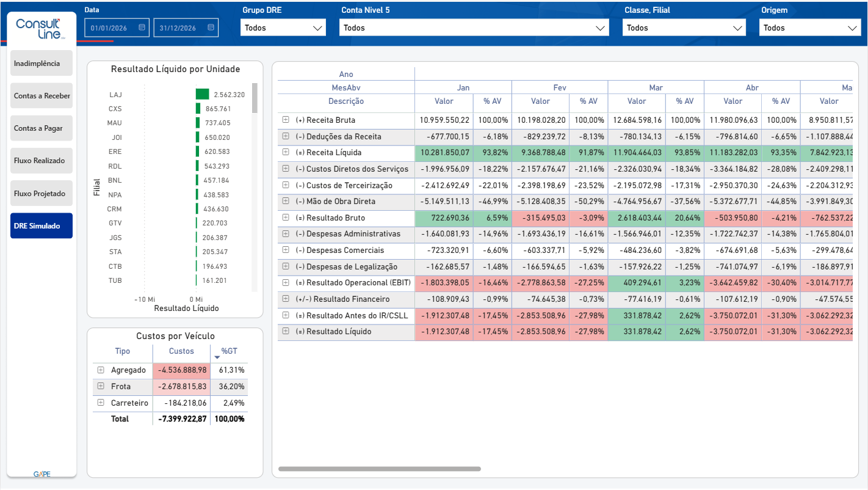868x490 pixels.
Task: Open the Contas a Pagar page
Action: point(42,128)
